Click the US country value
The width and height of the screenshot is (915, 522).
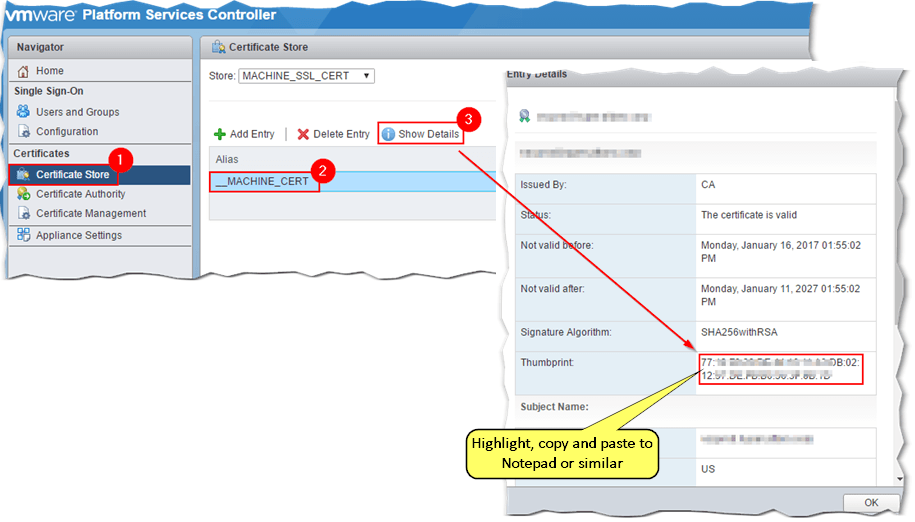708,469
